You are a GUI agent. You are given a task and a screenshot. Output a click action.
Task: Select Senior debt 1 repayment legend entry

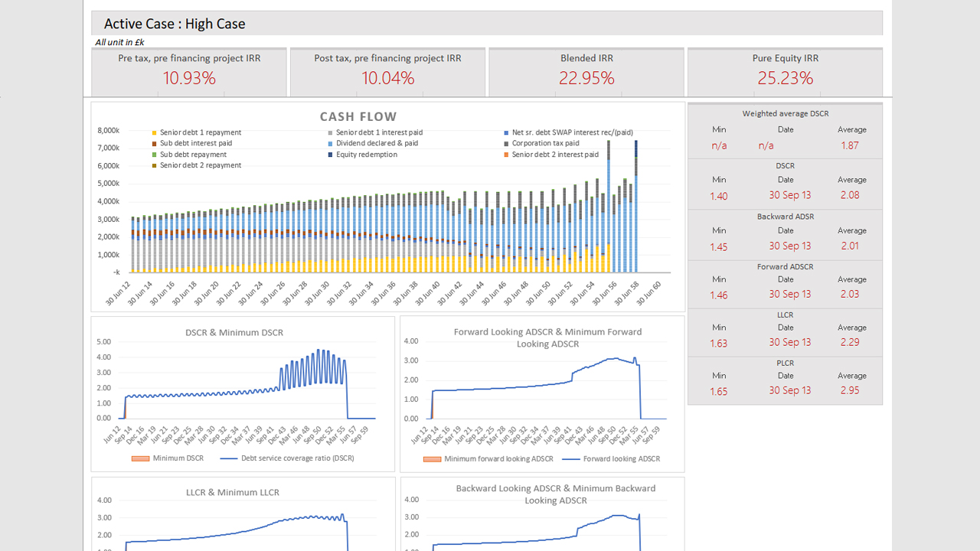pos(200,132)
